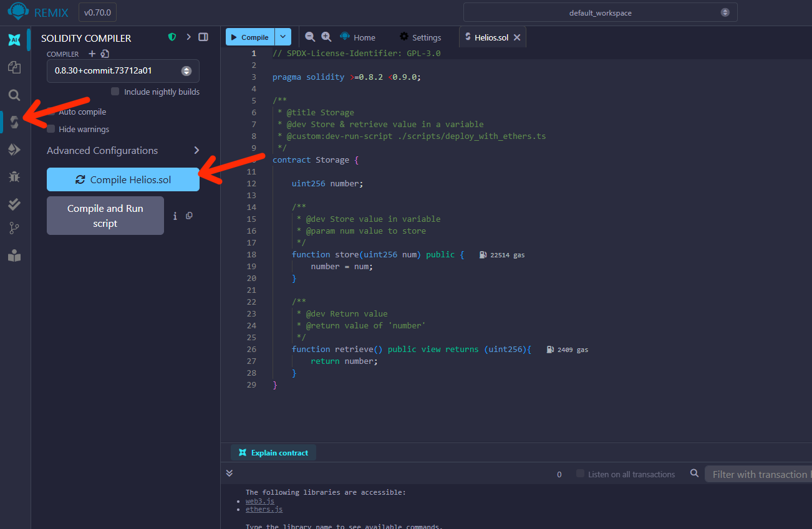Open the Debugger bug icon
Image resolution: width=812 pixels, height=529 pixels.
coord(14,177)
